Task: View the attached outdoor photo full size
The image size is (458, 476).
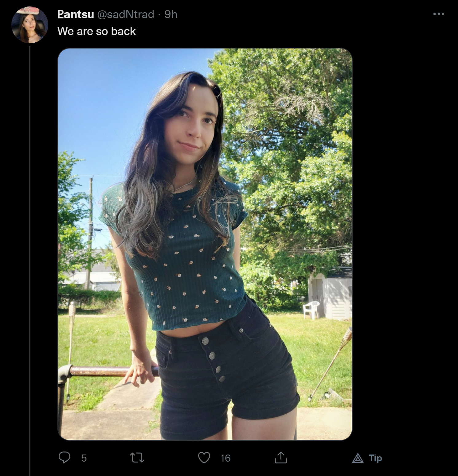Action: 205,244
